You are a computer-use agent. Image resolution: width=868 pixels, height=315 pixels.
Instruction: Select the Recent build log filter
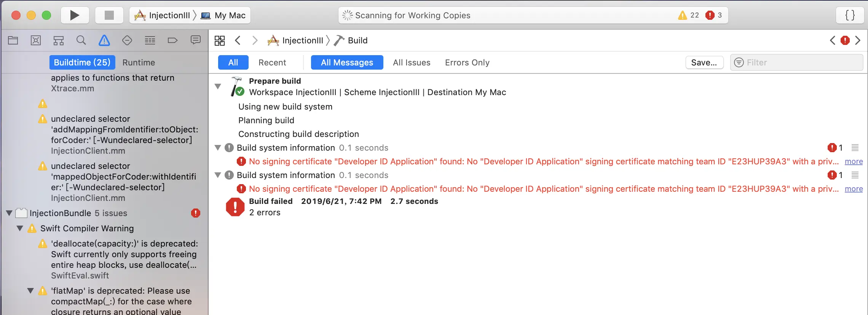272,62
